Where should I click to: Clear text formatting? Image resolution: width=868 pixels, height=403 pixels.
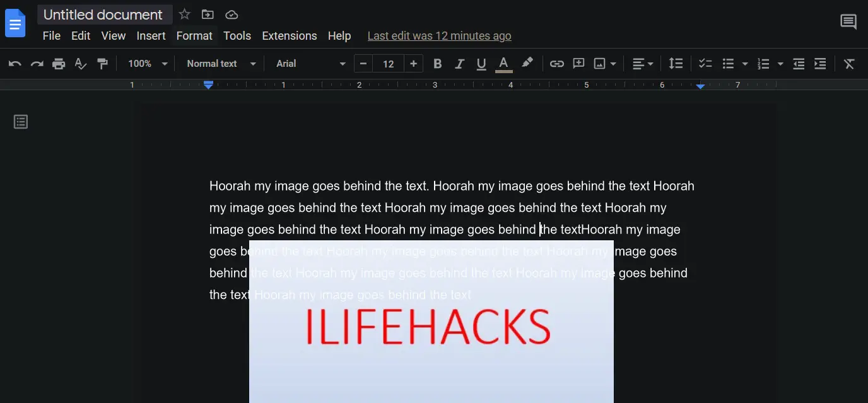tap(849, 64)
